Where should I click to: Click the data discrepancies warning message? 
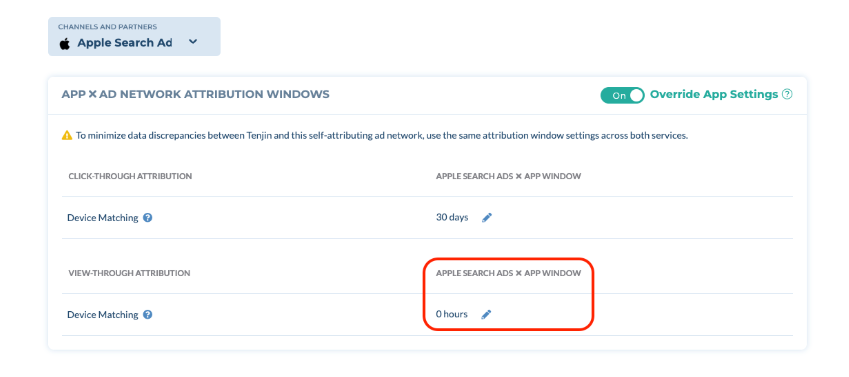click(x=382, y=135)
